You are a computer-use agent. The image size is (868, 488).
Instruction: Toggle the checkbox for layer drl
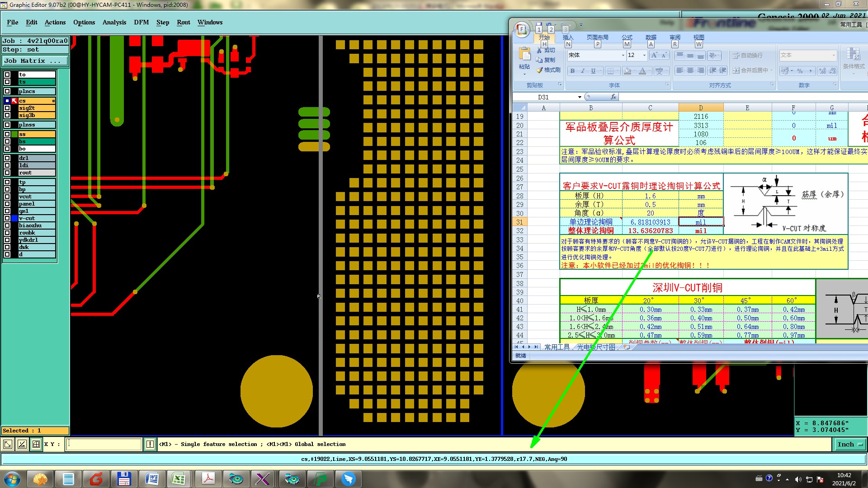7,158
